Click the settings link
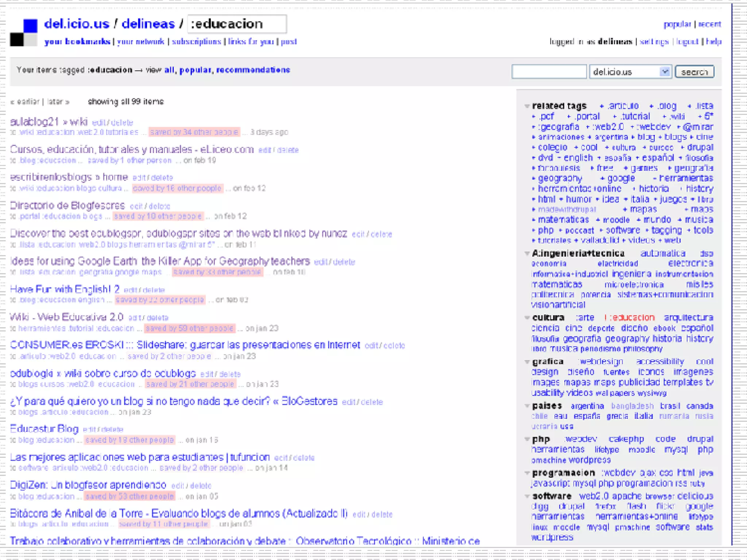The image size is (747, 560). (654, 42)
